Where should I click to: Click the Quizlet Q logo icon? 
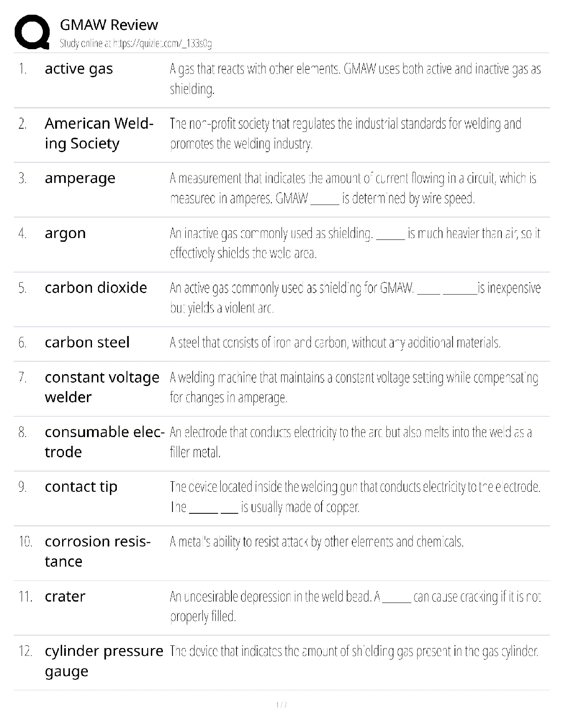[x=32, y=32]
